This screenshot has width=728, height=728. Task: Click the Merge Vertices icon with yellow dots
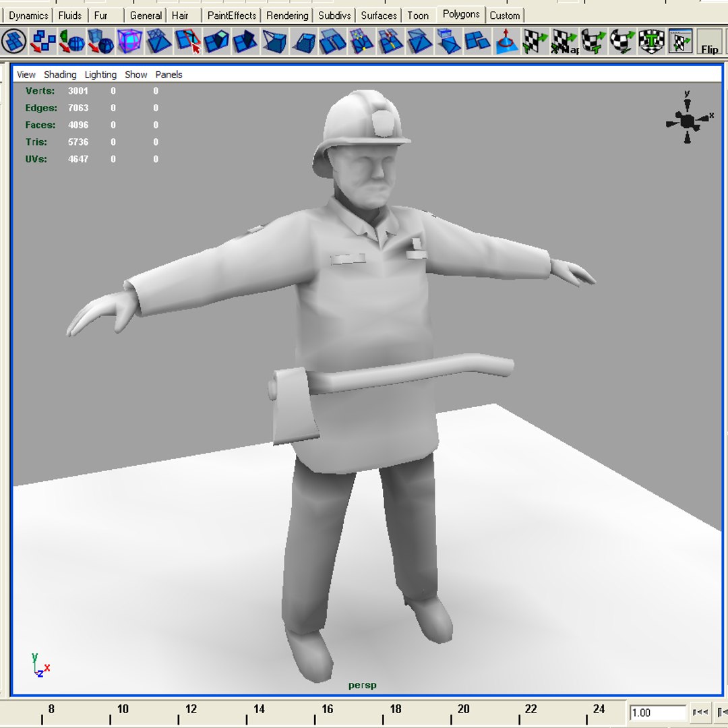tap(361, 41)
